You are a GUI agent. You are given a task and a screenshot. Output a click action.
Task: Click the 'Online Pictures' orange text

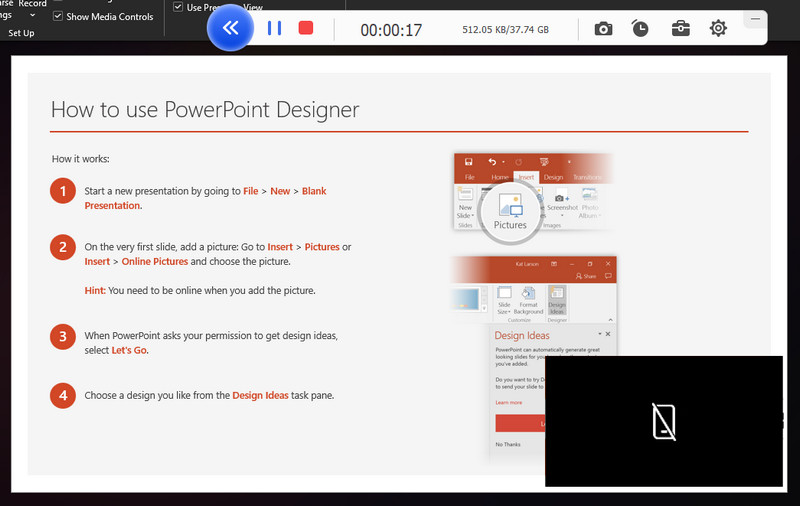point(155,261)
